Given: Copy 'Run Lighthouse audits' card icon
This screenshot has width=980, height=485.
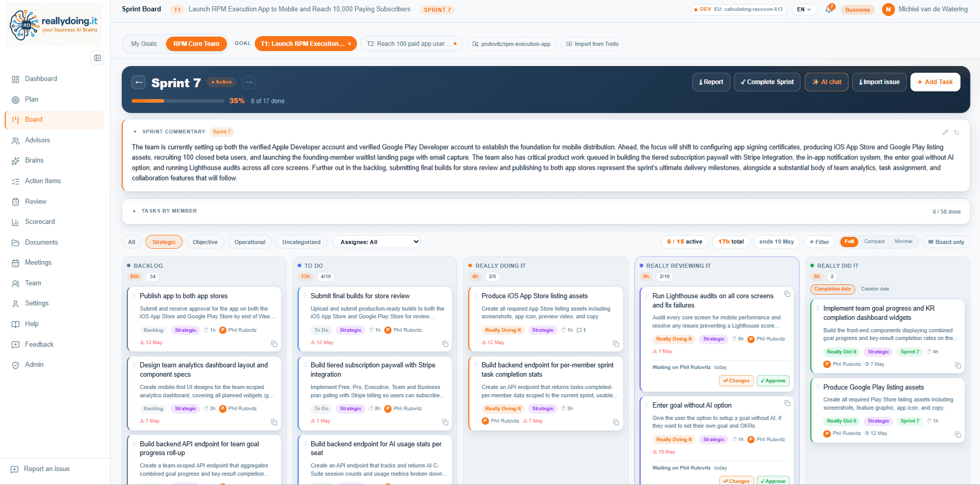Looking at the screenshot, I should [x=787, y=294].
